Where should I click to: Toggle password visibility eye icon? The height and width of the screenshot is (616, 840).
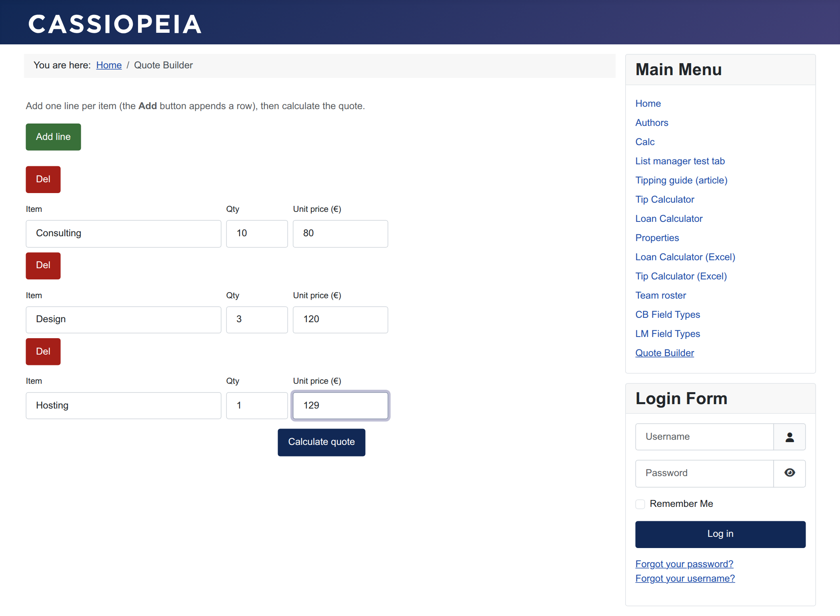pyautogui.click(x=789, y=473)
